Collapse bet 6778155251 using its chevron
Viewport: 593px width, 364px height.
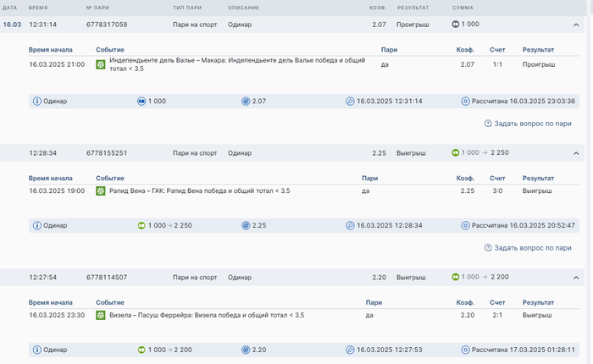[x=576, y=153]
